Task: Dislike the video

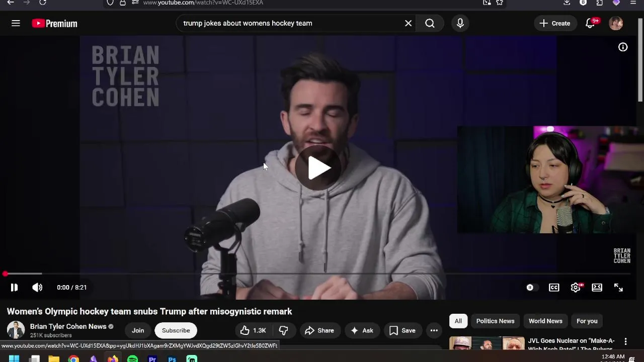Action: coord(283,330)
